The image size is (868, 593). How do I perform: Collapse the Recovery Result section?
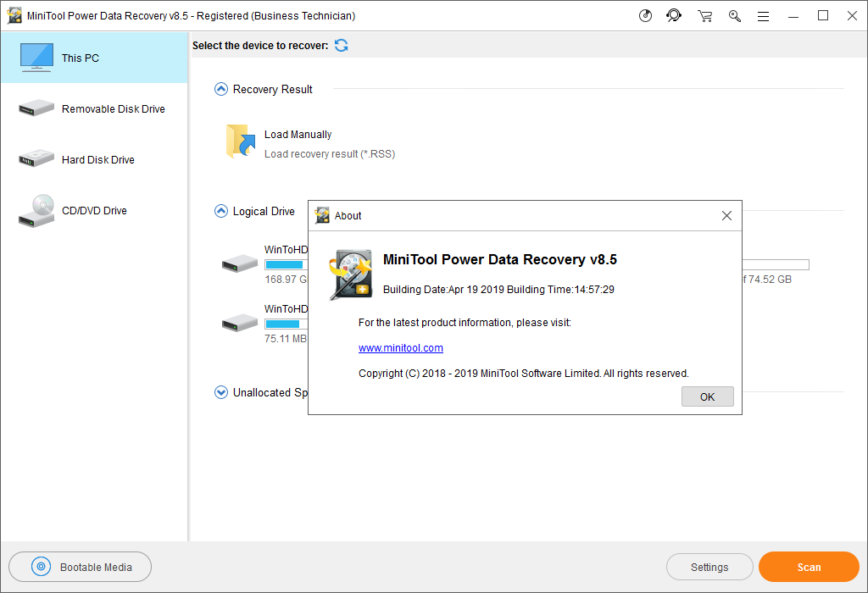(x=221, y=89)
